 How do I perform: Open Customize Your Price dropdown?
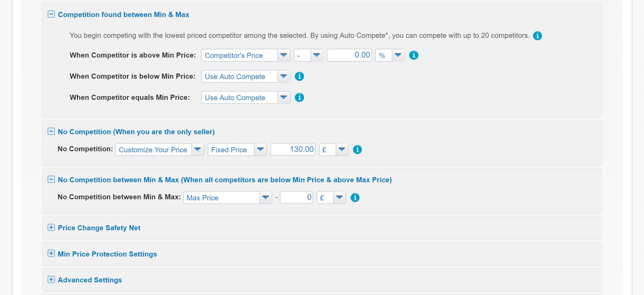[160, 150]
